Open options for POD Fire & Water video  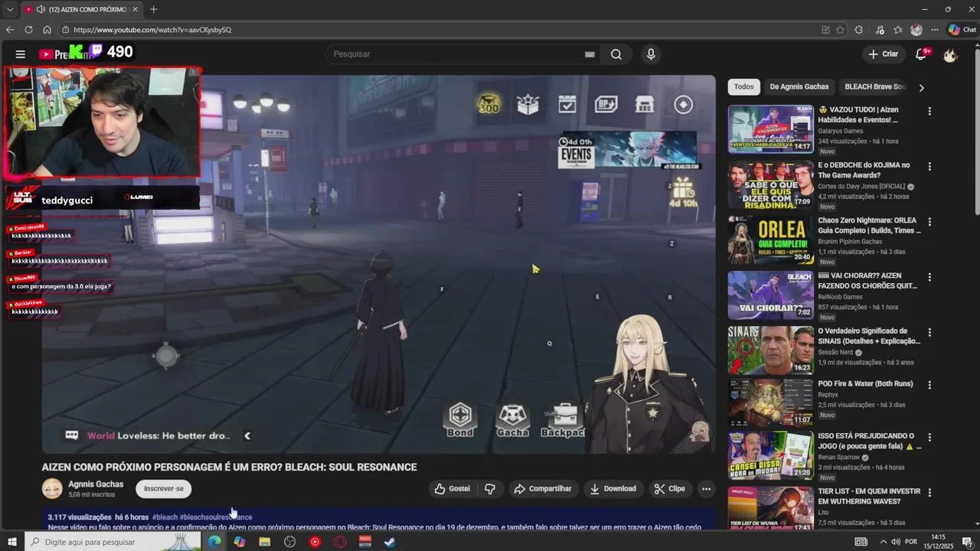click(x=929, y=385)
